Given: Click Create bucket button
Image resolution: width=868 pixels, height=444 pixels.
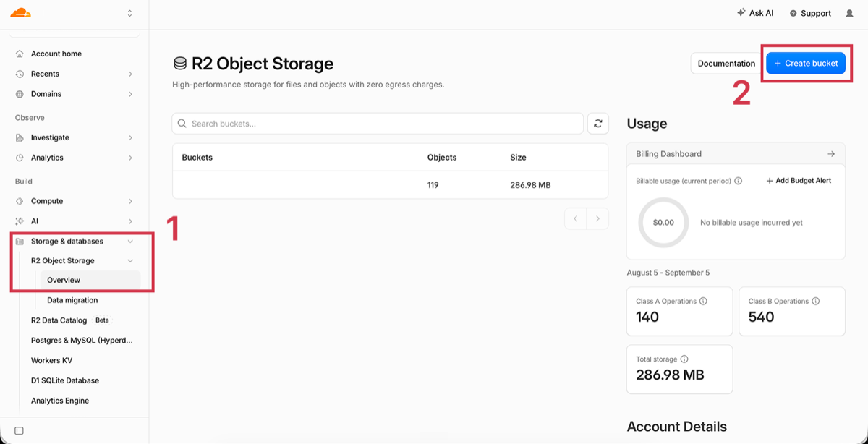Looking at the screenshot, I should [x=806, y=64].
